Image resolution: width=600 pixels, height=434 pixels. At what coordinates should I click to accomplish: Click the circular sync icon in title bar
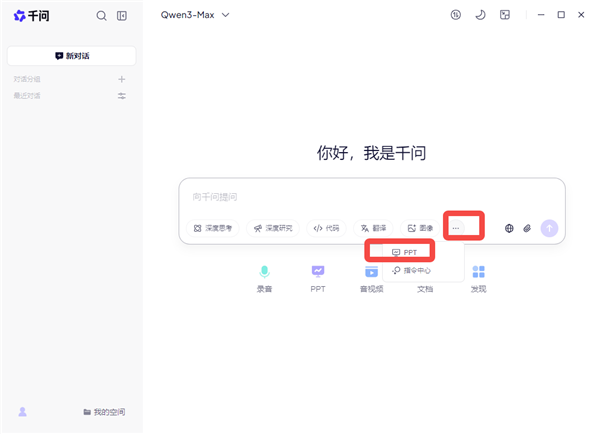tap(455, 15)
